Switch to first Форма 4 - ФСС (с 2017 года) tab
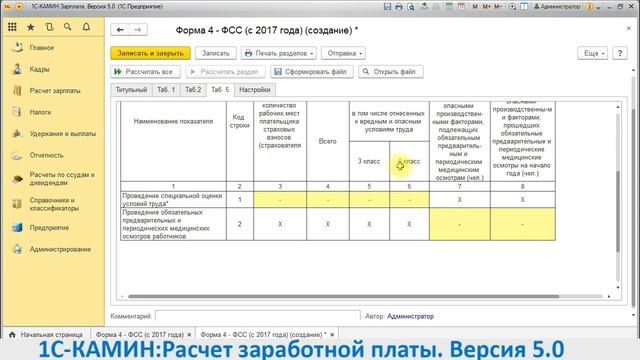The width and height of the screenshot is (640, 360). [140, 334]
